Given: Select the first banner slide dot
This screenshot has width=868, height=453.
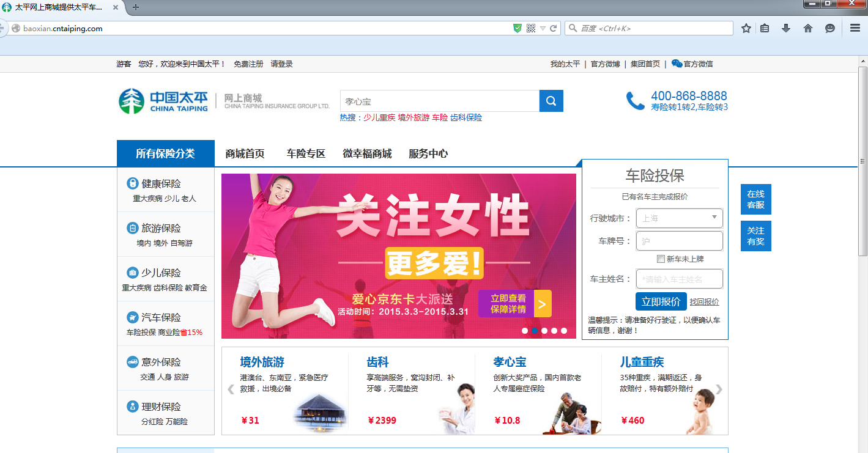Looking at the screenshot, I should pos(525,331).
